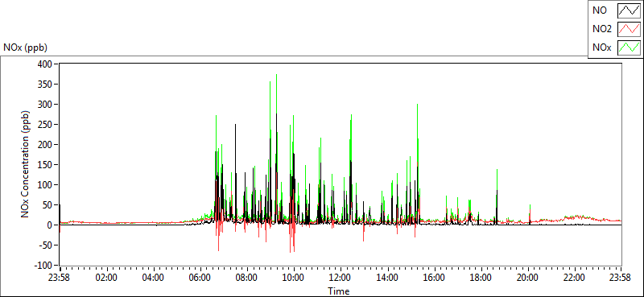Click the 'Time' x-axis label
644x297 pixels.
[x=339, y=291]
